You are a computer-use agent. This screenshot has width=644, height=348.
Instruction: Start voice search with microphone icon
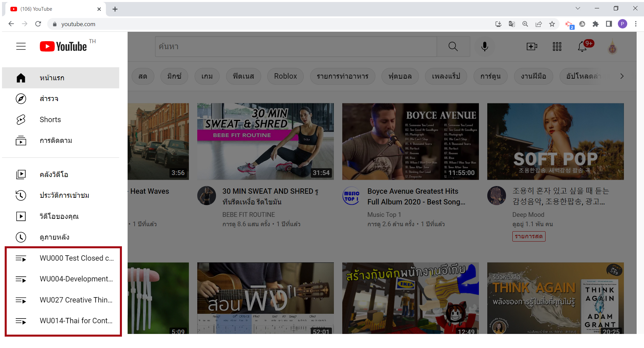485,47
